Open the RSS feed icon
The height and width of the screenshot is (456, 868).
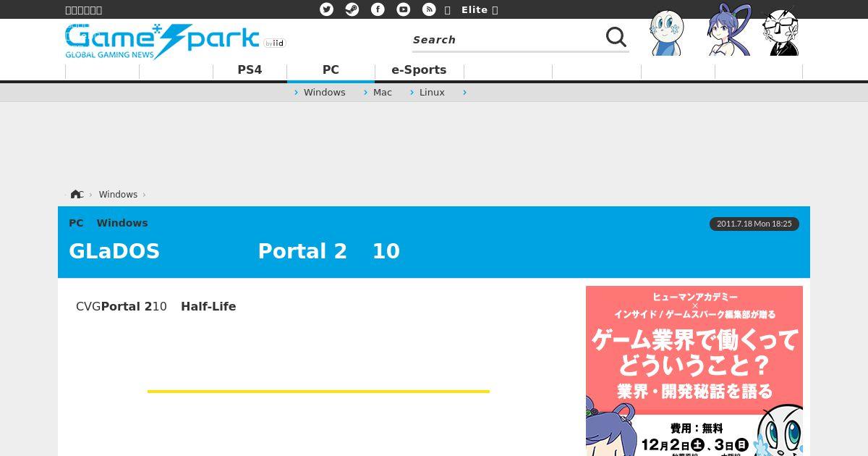[429, 9]
